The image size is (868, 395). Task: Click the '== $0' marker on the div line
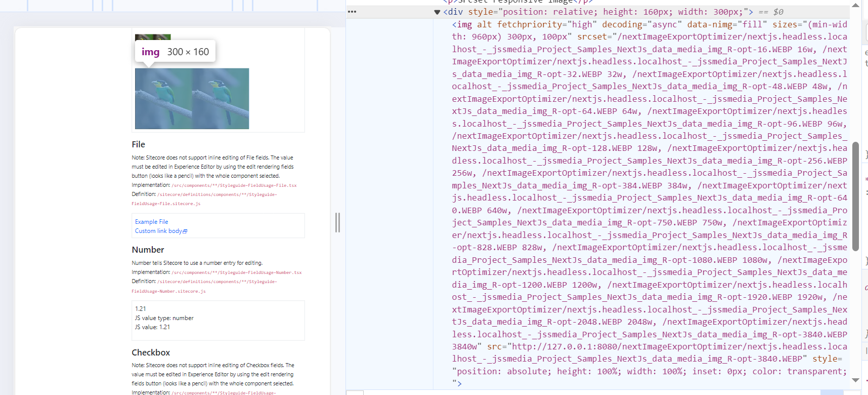click(x=771, y=12)
